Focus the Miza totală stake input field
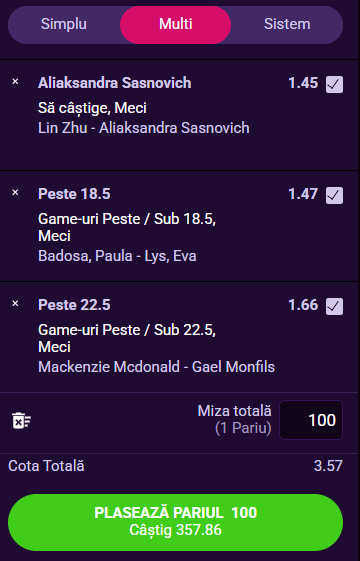 [x=311, y=420]
